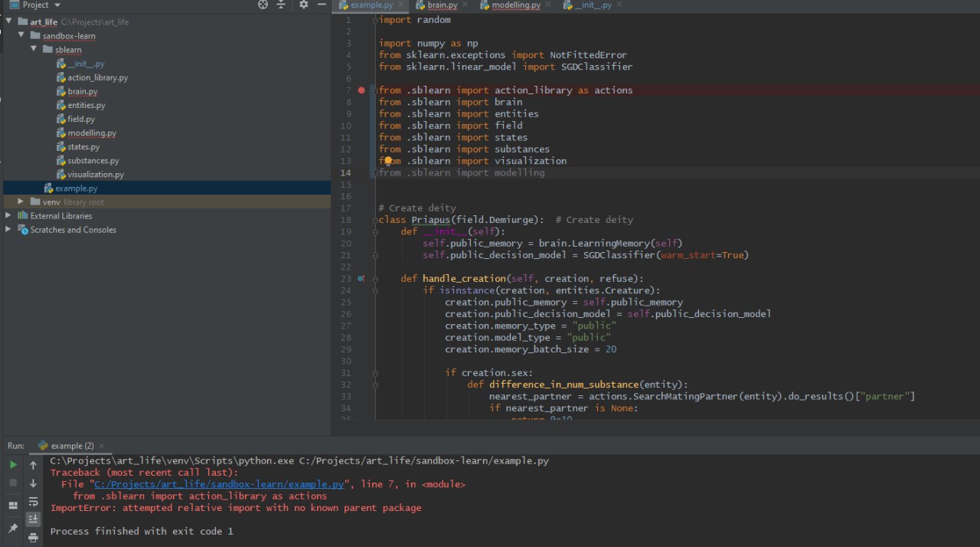Click the up arrow in Run toolbar
Image resolution: width=980 pixels, height=547 pixels.
[x=33, y=465]
